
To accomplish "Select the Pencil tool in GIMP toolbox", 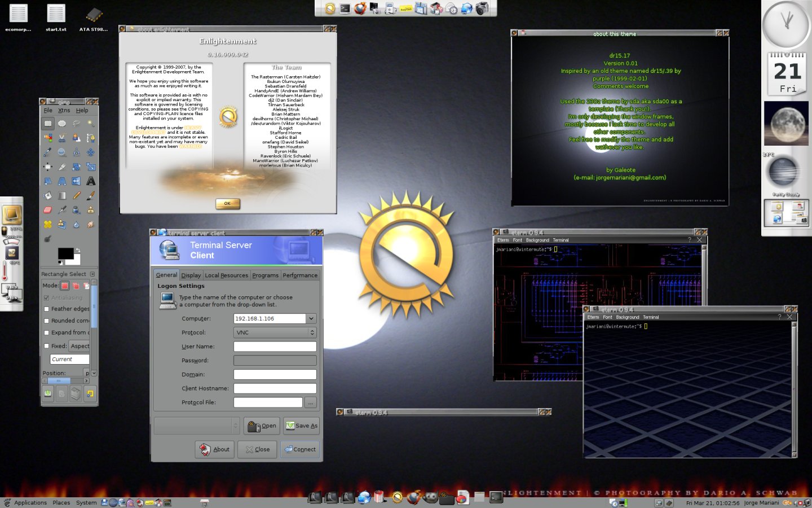I will tap(76, 195).
